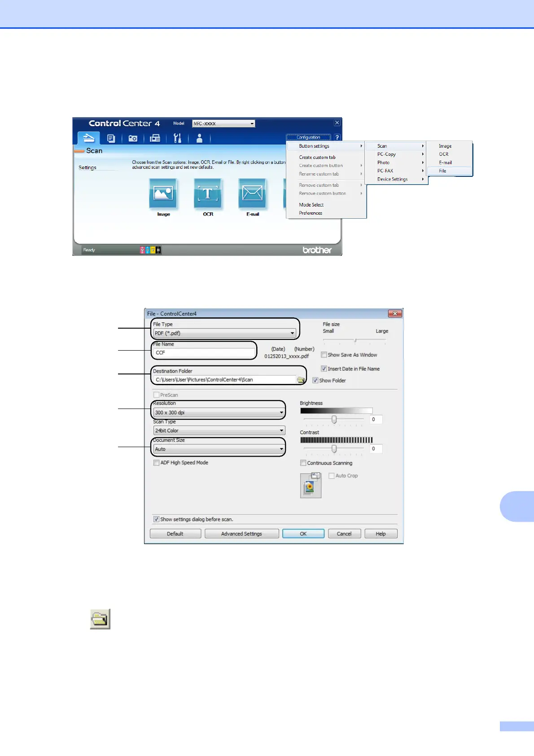The width and height of the screenshot is (534, 756).
Task: Choose File in the Scan submenu
Action: 449,171
